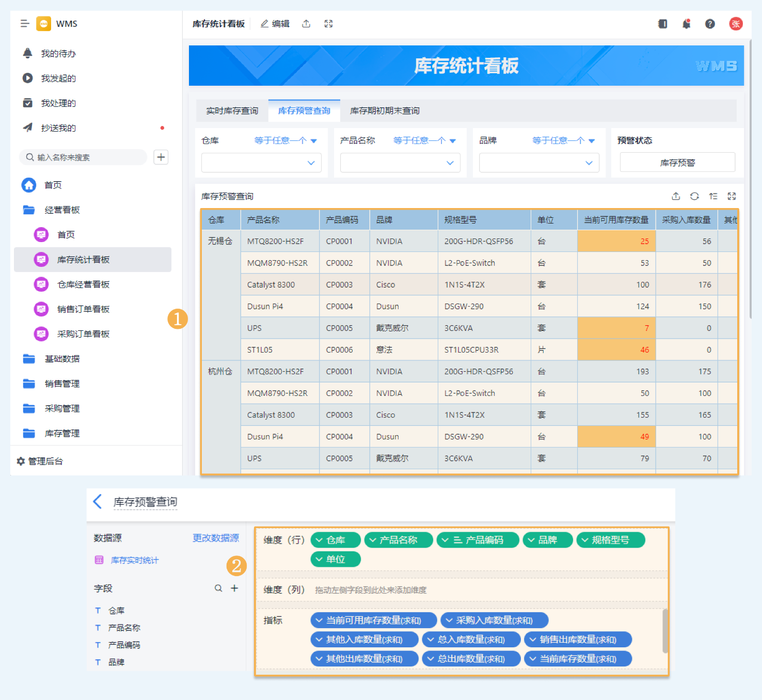This screenshot has width=762, height=700.
Task: Expand the 当前可用库存数量(求和) metric options
Action: (319, 621)
